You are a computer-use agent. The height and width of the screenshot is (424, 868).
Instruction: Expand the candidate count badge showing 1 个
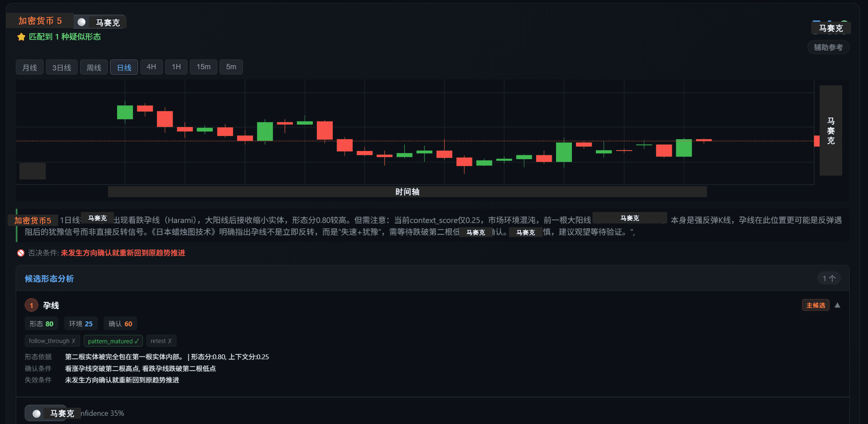(829, 278)
